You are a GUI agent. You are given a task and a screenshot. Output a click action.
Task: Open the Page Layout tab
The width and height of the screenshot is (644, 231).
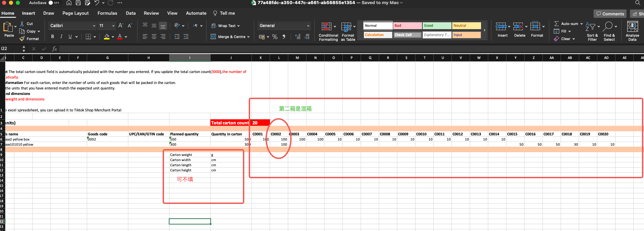pos(75,13)
